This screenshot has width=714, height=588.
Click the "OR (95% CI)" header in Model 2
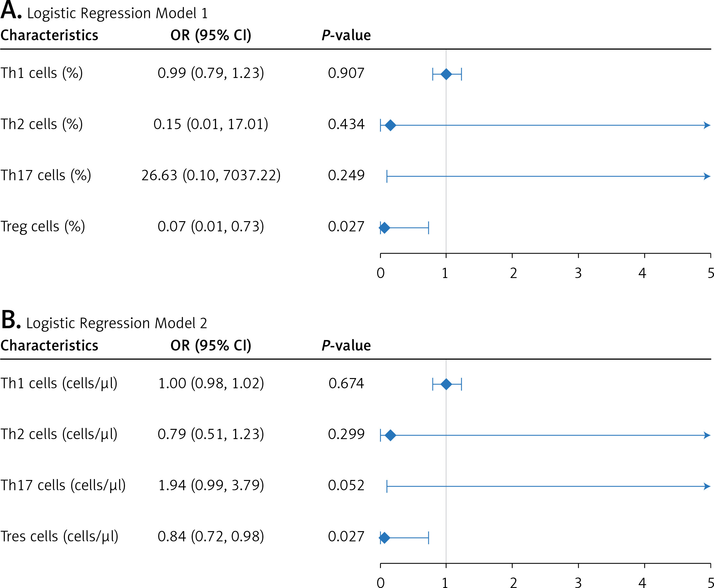pyautogui.click(x=211, y=345)
